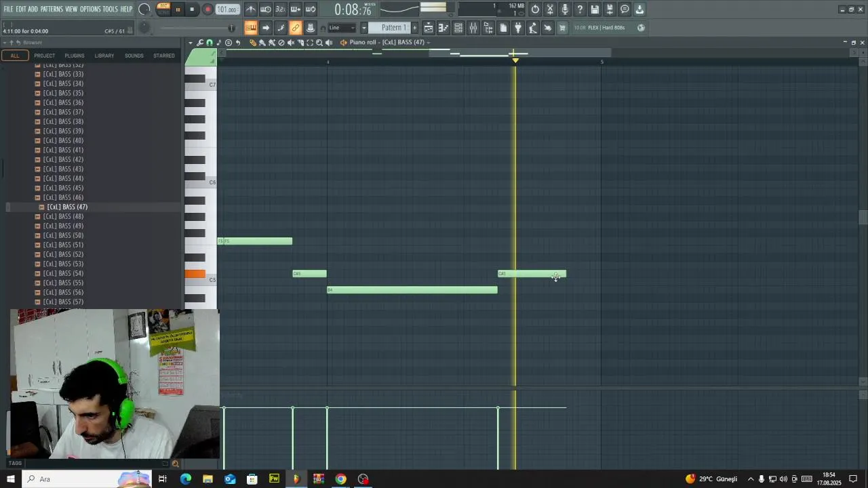868x488 pixels.
Task: Click the tempo field showing 101.000
Action: pyautogui.click(x=227, y=9)
